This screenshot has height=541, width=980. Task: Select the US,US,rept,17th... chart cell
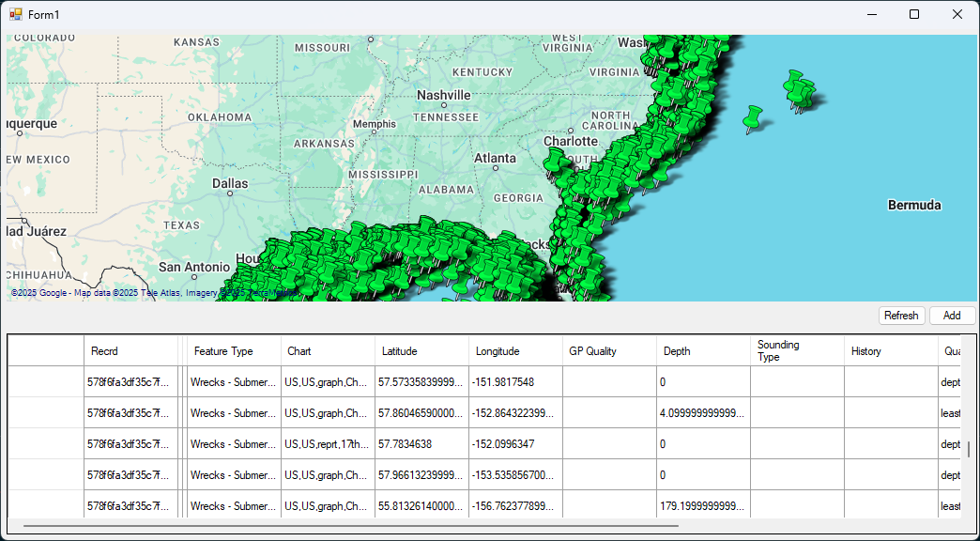[329, 444]
